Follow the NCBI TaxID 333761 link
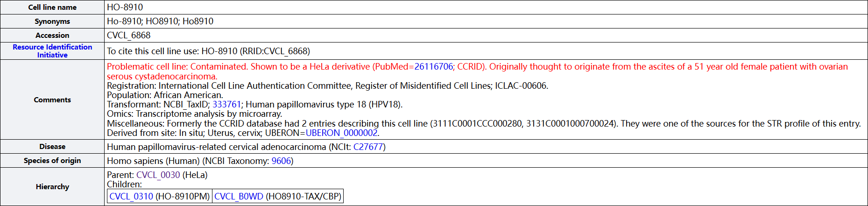 coord(226,105)
